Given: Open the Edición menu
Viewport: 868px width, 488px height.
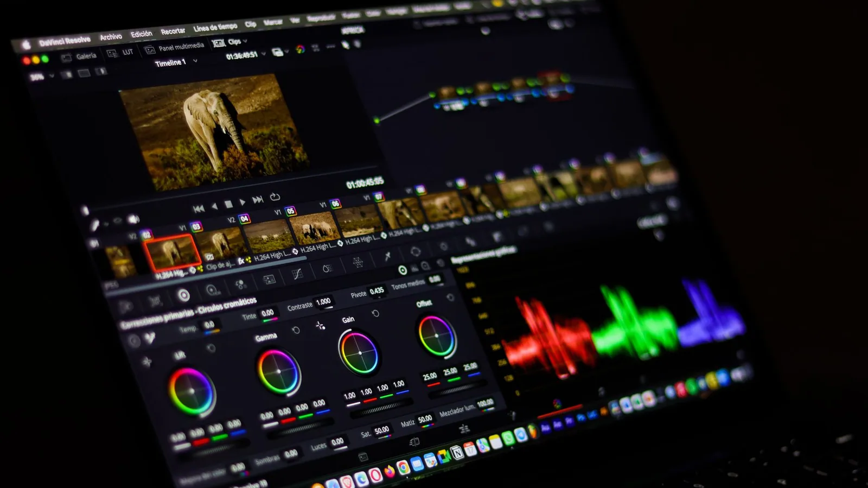Looking at the screenshot, I should (142, 34).
